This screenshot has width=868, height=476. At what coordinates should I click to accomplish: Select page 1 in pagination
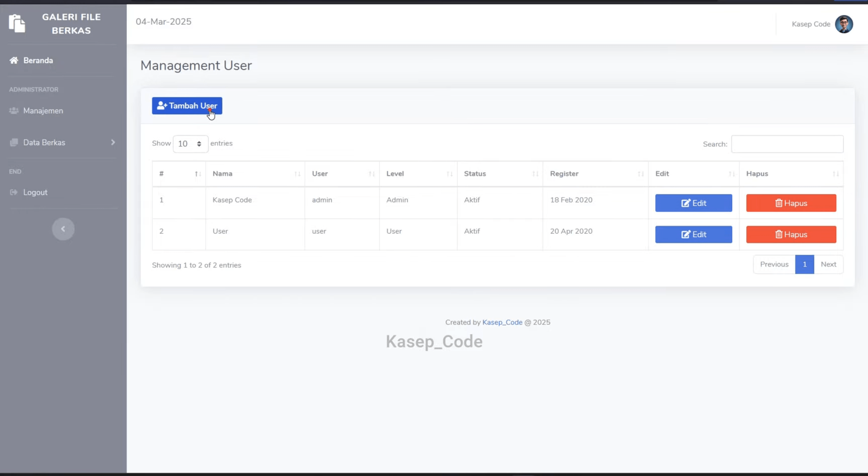point(804,264)
